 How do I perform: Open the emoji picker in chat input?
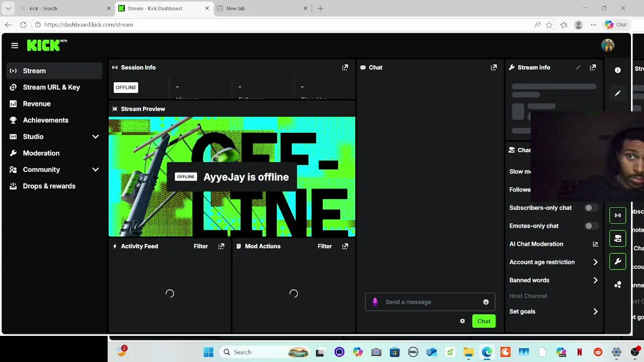(x=486, y=302)
